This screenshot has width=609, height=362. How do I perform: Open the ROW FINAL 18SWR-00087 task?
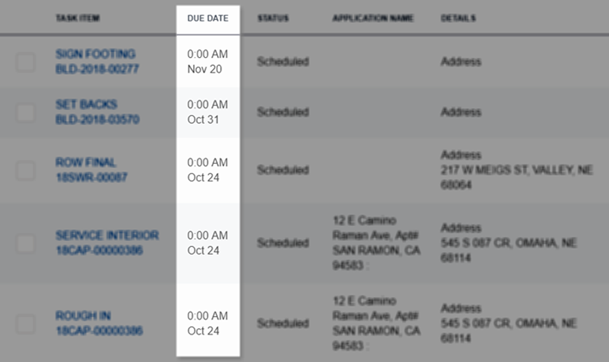click(x=91, y=170)
